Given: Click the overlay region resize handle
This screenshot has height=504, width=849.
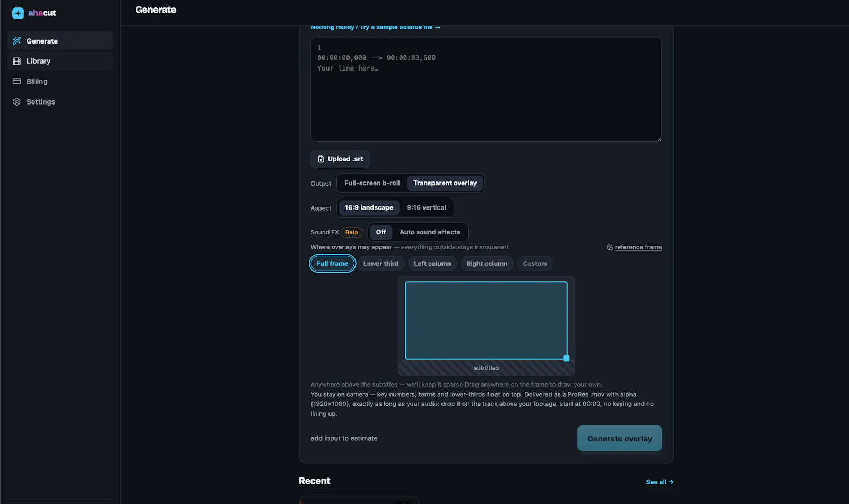Looking at the screenshot, I should point(566,359).
